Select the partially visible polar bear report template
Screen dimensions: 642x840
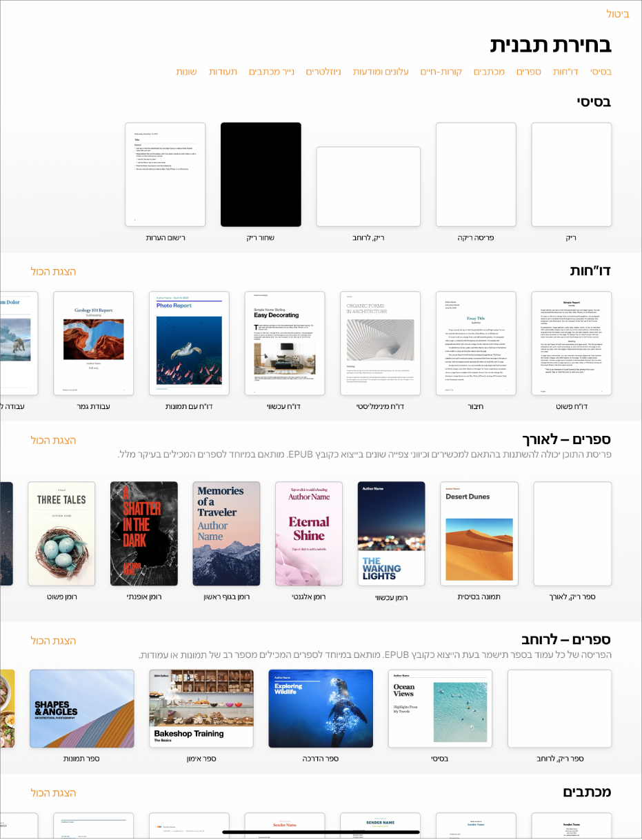coord(19,343)
